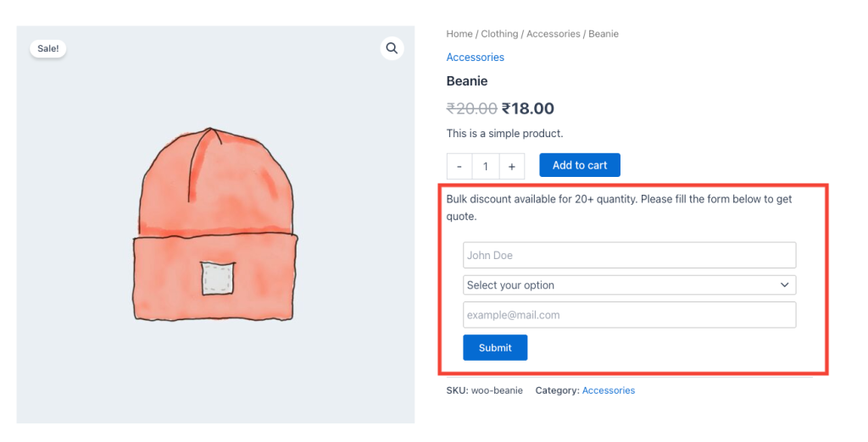Screen dimensions: 868x442
Task: Open Clothing in the breadcrumb trail
Action: [x=499, y=34]
